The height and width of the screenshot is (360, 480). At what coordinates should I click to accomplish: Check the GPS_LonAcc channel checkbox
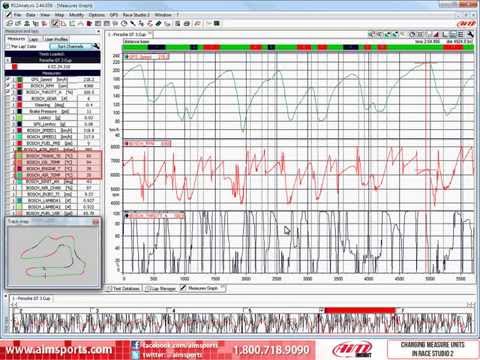point(8,124)
